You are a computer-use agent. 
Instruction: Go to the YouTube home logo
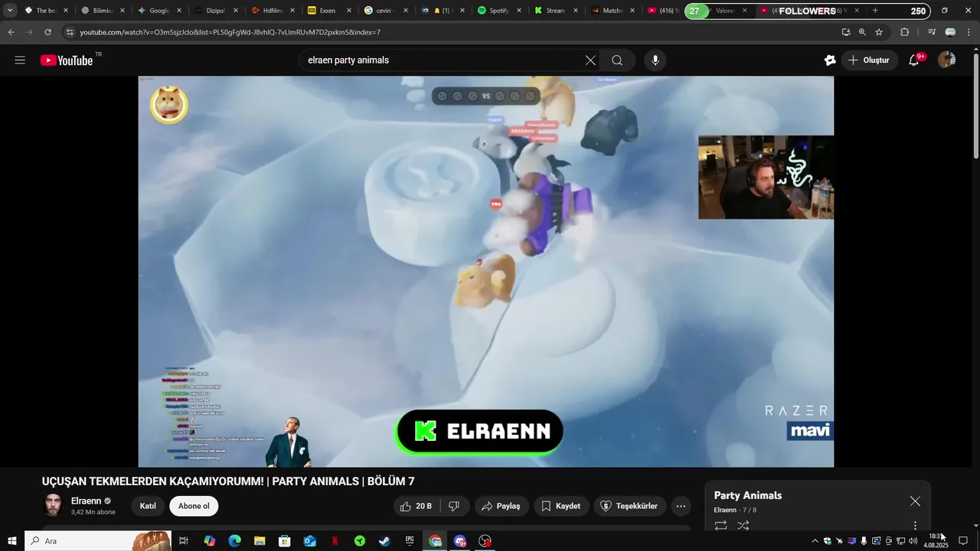point(67,60)
